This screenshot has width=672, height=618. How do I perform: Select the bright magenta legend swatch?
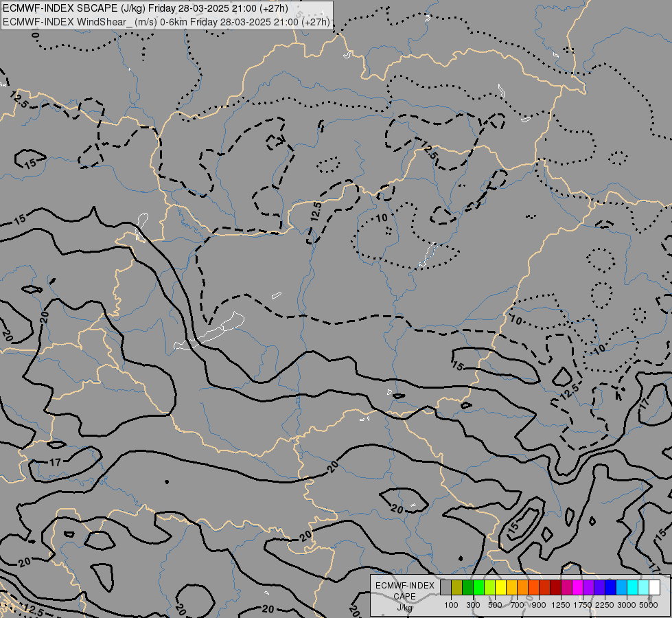578,588
